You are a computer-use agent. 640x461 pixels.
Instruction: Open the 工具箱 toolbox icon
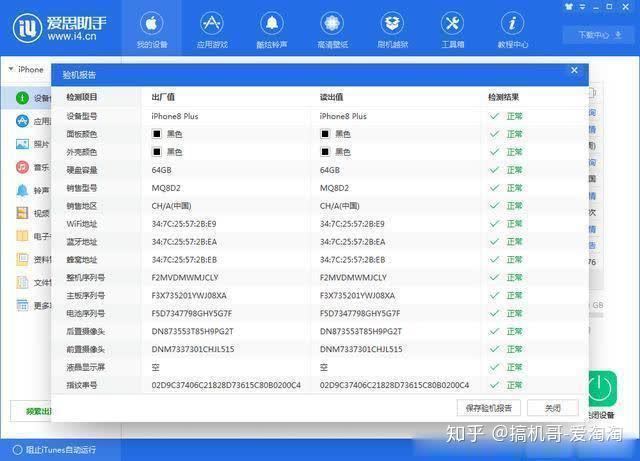coord(452,23)
